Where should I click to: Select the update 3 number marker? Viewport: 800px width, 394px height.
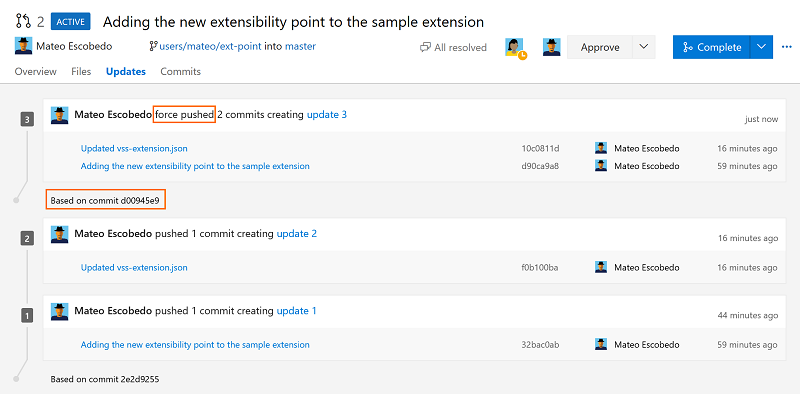pyautogui.click(x=27, y=120)
